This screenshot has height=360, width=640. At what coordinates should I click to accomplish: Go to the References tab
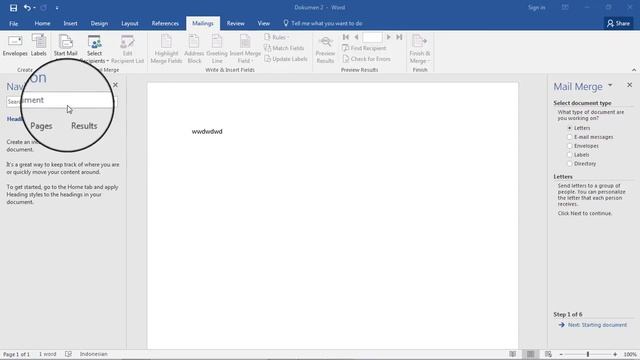[165, 23]
